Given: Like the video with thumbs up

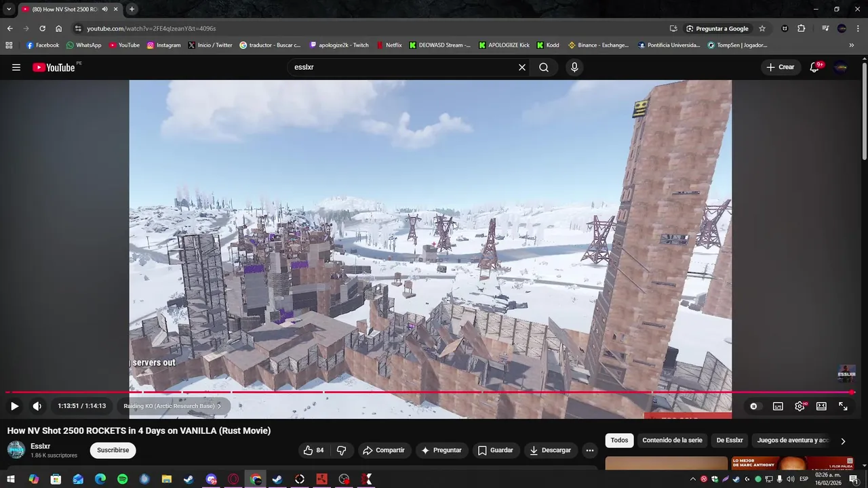Looking at the screenshot, I should point(313,450).
